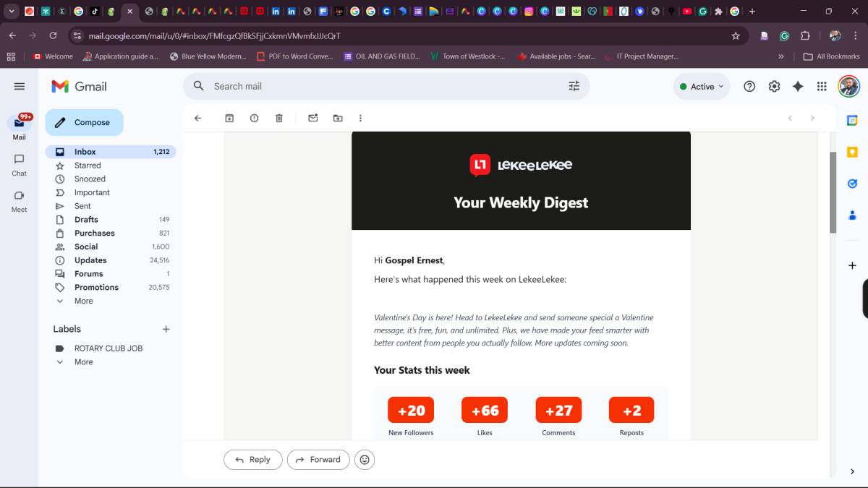This screenshot has height=488, width=868.
Task: Open IT Project Manager bookmark
Action: tap(641, 56)
